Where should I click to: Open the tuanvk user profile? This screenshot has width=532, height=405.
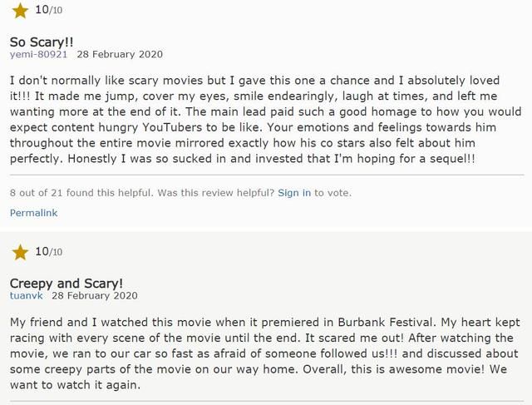[x=26, y=296]
